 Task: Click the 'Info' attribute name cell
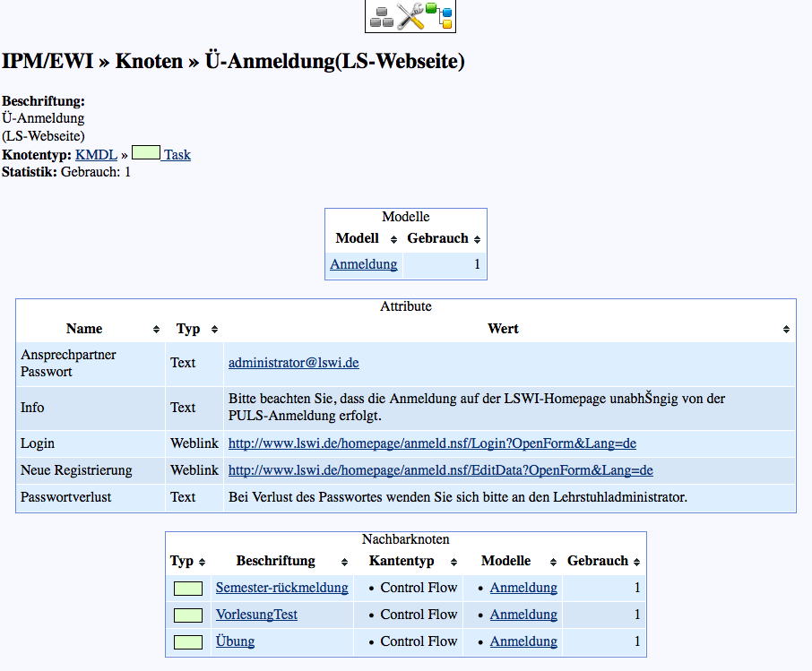tap(91, 408)
